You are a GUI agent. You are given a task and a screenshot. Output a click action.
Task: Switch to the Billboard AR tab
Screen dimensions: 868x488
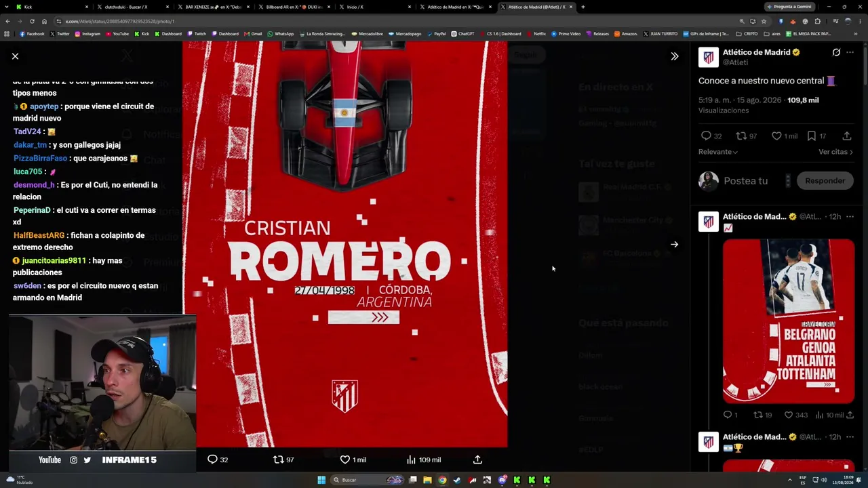294,7
